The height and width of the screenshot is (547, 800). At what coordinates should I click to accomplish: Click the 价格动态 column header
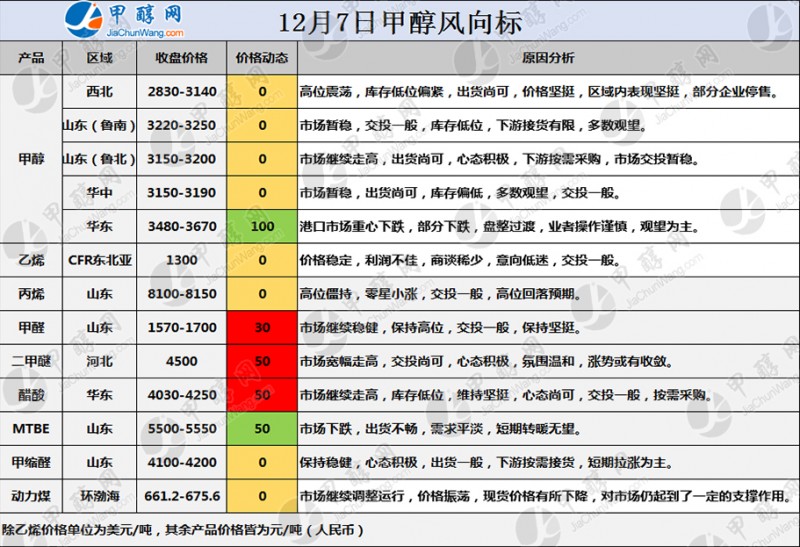coord(262,58)
